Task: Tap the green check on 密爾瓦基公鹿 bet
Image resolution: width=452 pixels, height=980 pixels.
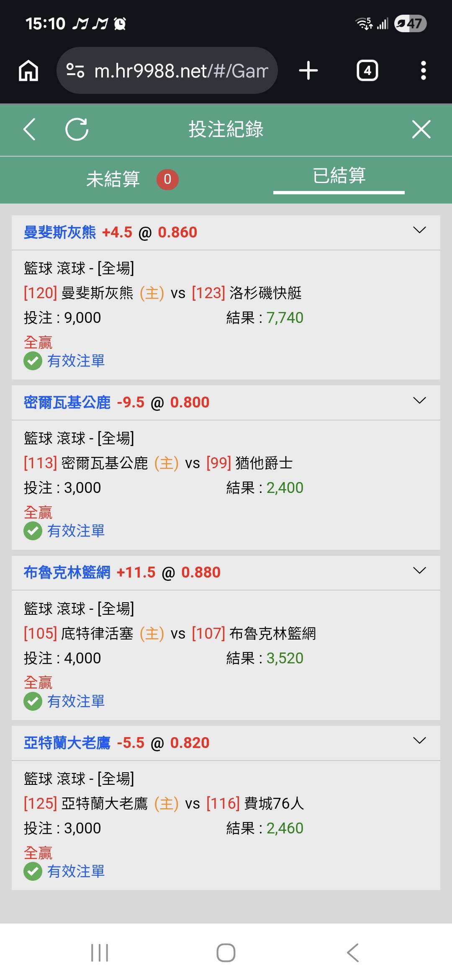Action: 33,531
